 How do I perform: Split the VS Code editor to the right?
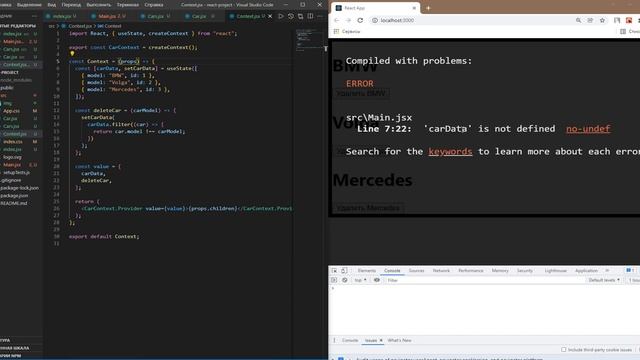(x=310, y=16)
